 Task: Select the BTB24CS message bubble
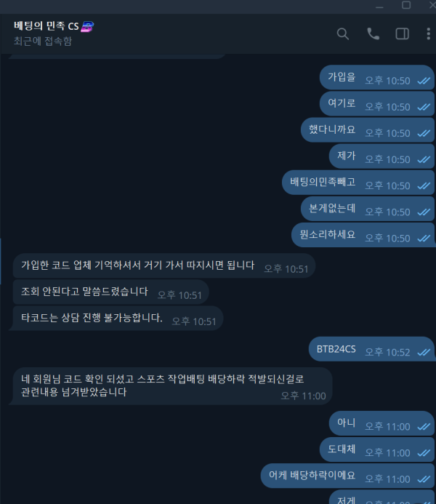click(371, 349)
